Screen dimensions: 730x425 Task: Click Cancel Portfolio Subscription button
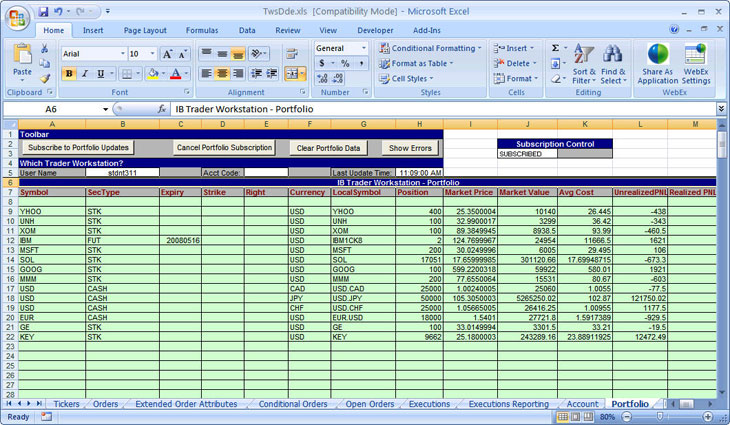(x=224, y=148)
